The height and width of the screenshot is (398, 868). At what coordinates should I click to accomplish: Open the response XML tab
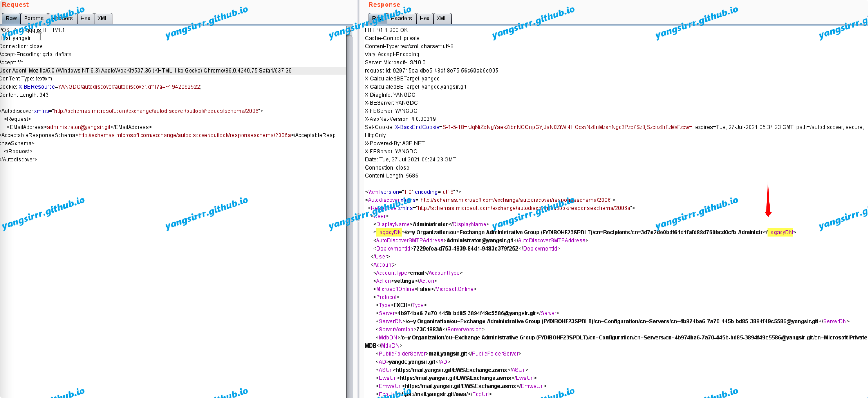click(x=442, y=18)
